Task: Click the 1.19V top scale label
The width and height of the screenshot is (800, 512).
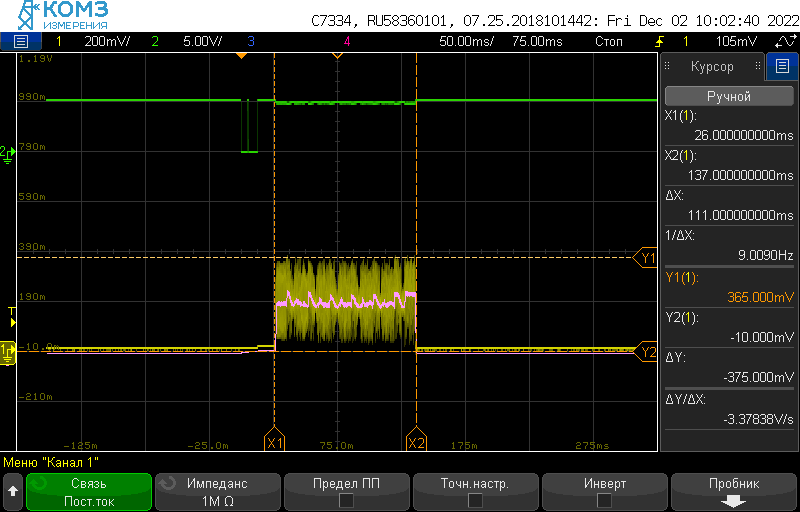Action: (x=35, y=59)
